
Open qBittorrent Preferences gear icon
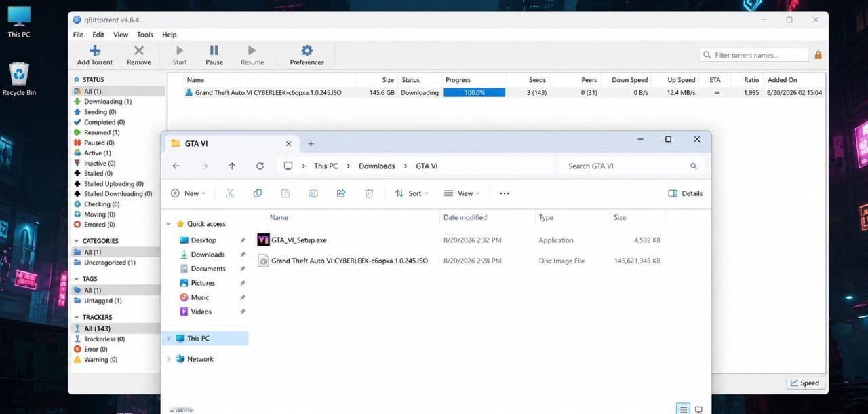[x=307, y=51]
